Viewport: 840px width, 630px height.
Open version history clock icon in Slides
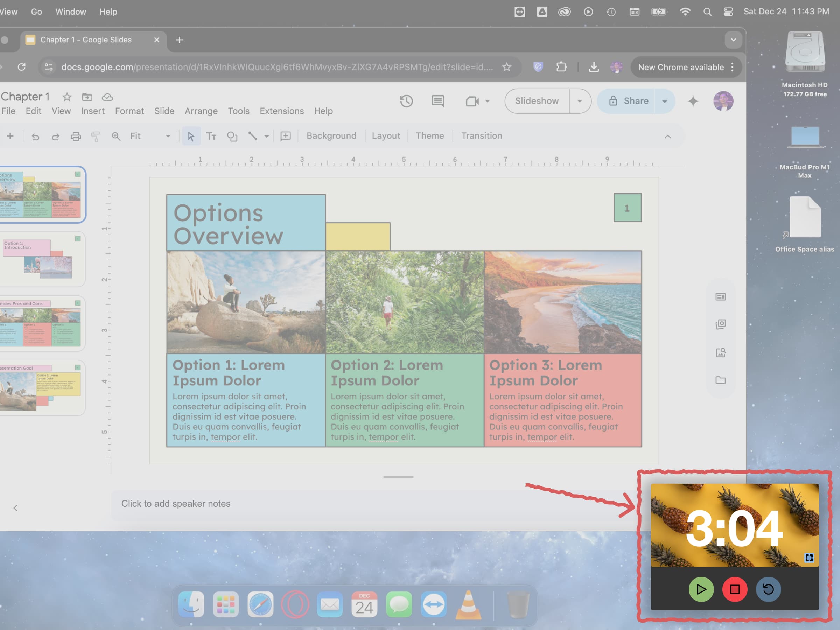coord(406,101)
